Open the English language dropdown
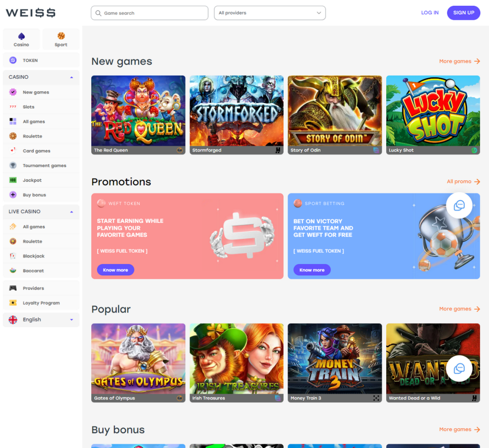489x448 pixels. coord(41,320)
